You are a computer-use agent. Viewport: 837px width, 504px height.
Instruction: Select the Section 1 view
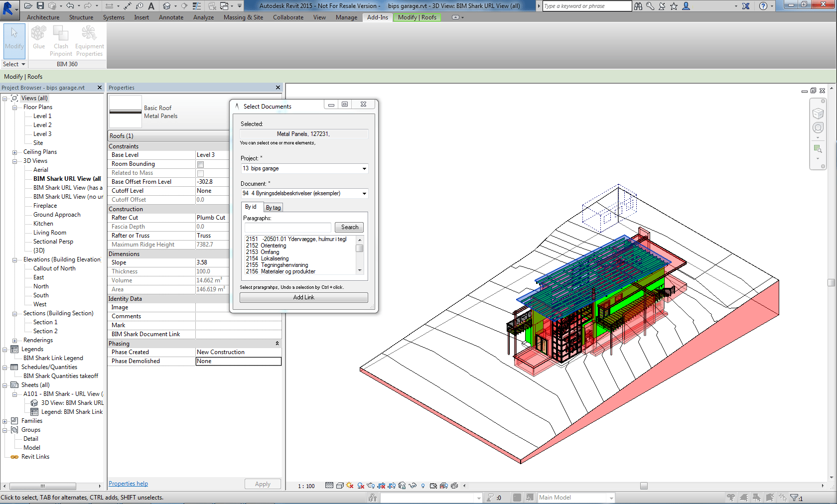45,322
